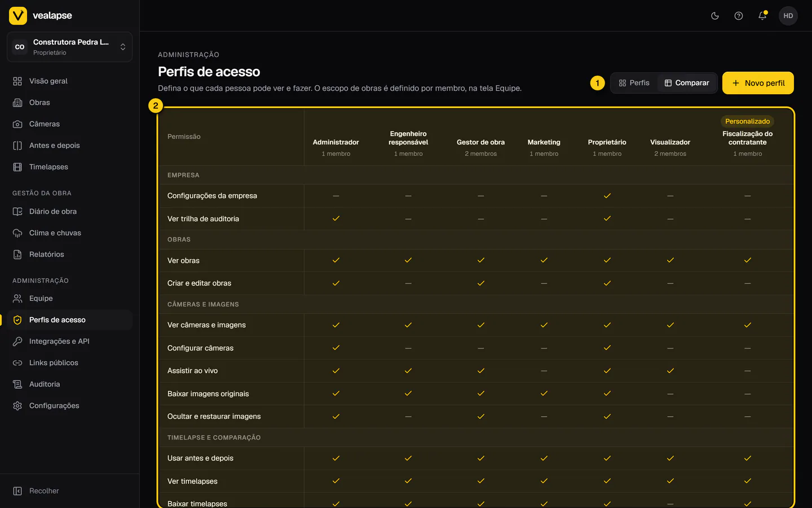Viewport: 812px width, 508px height.
Task: Click the vealapse logo icon
Action: 18,16
